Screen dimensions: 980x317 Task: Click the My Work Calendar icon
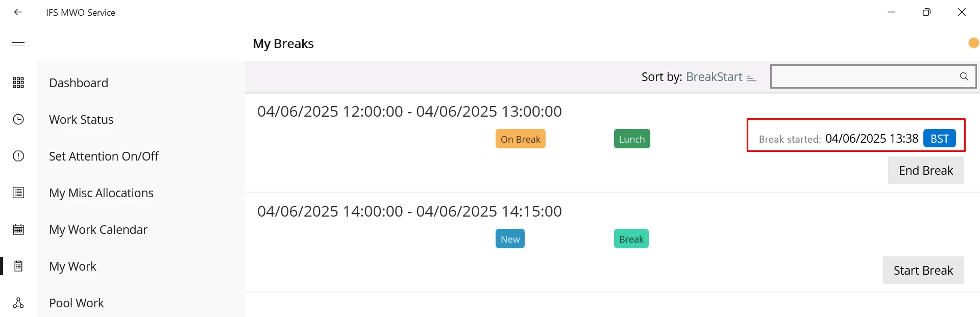18,229
